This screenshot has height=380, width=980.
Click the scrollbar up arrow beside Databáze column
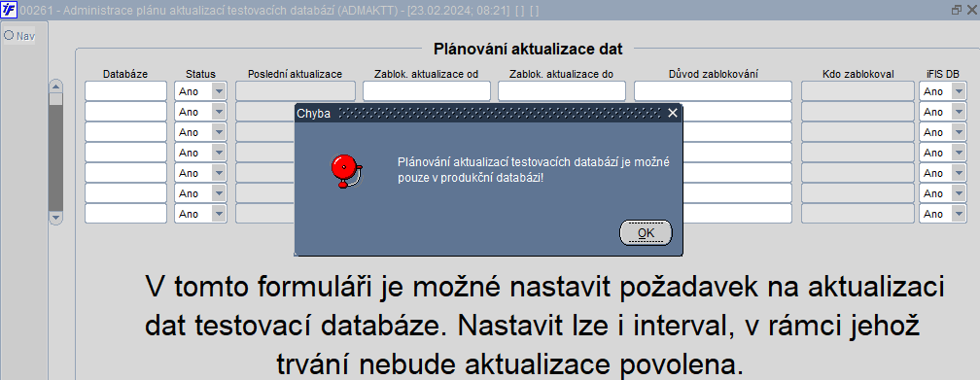56,86
